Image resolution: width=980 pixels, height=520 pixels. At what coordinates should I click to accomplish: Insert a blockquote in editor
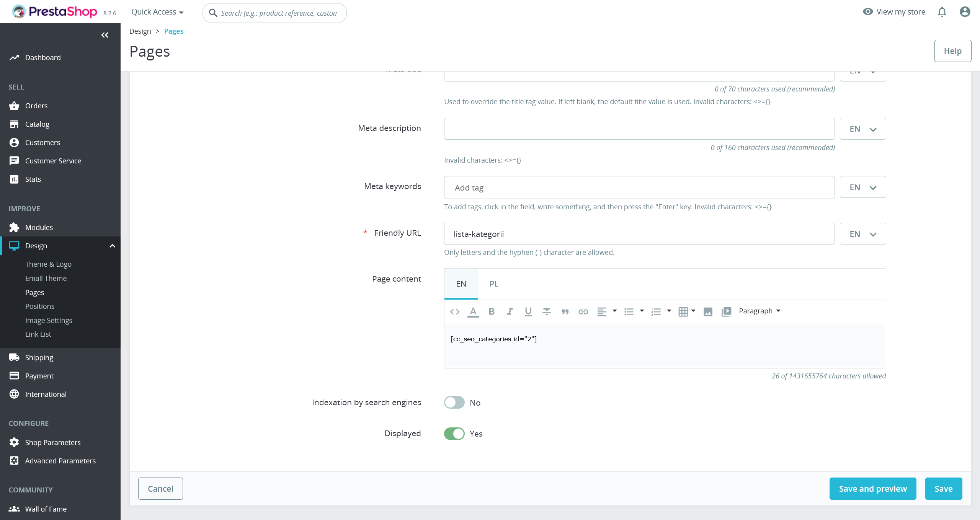click(565, 311)
